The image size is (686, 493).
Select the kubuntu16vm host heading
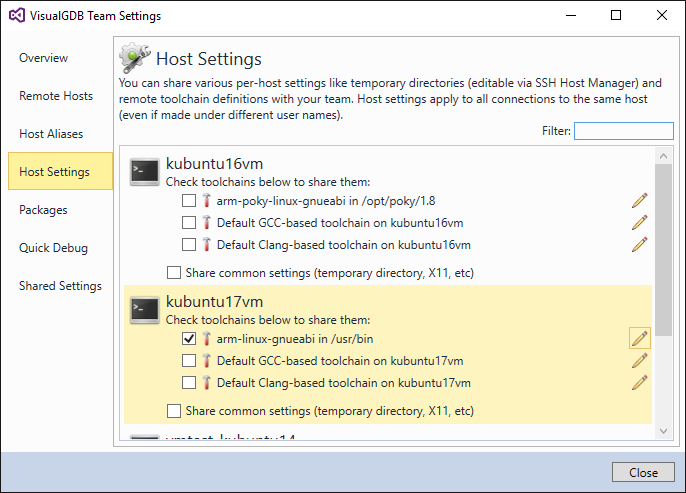214,164
